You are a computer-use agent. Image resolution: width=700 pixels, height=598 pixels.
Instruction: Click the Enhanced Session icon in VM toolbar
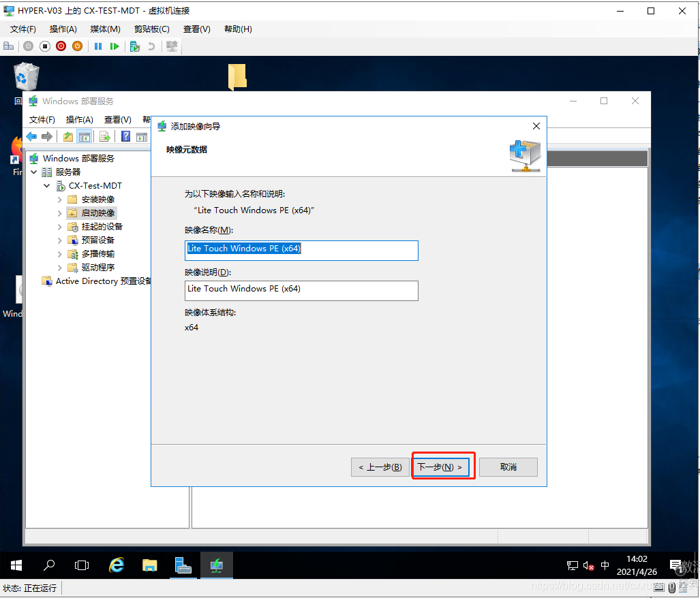172,46
